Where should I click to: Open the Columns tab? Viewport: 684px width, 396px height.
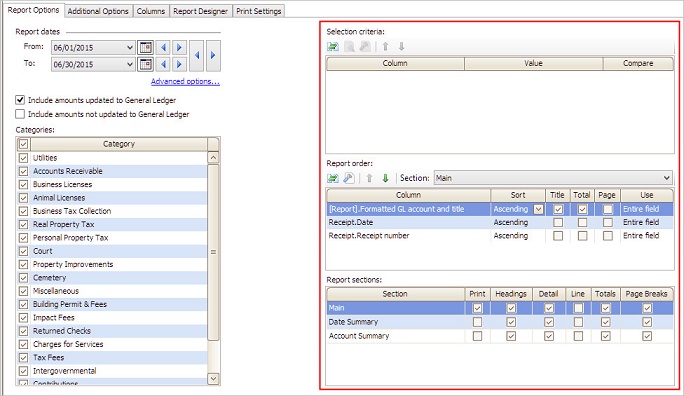pos(151,11)
